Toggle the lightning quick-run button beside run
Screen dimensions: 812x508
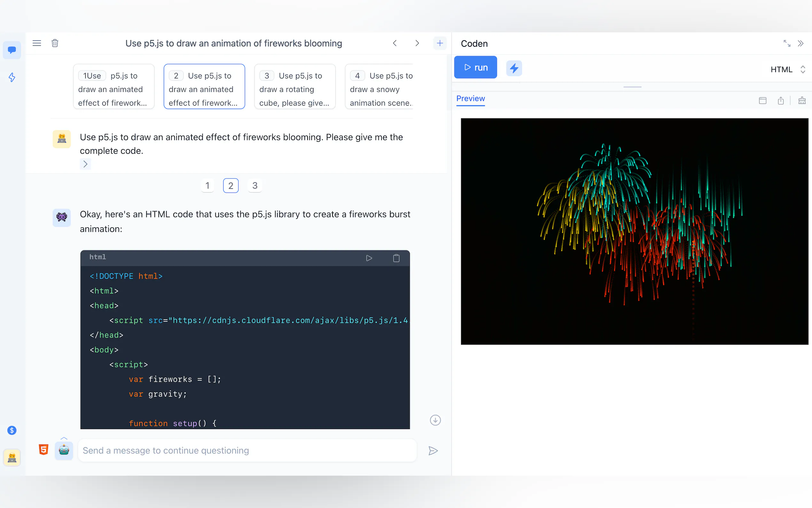514,68
